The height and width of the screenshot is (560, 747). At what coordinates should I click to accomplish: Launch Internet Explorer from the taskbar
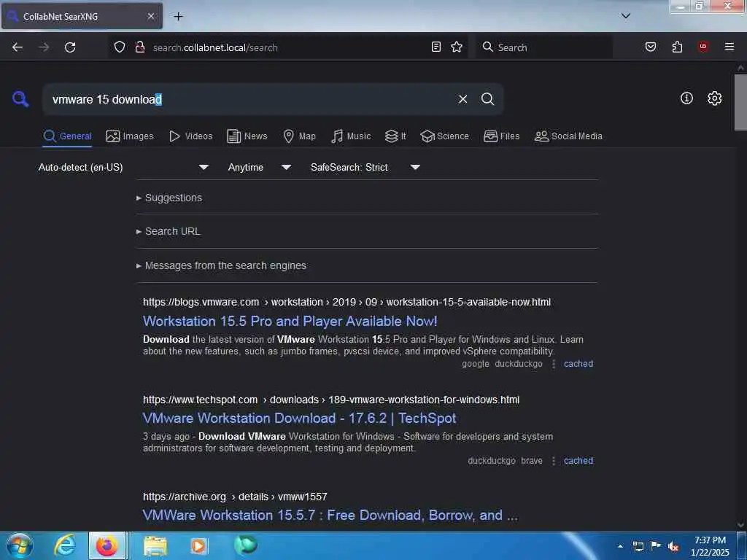pos(65,545)
